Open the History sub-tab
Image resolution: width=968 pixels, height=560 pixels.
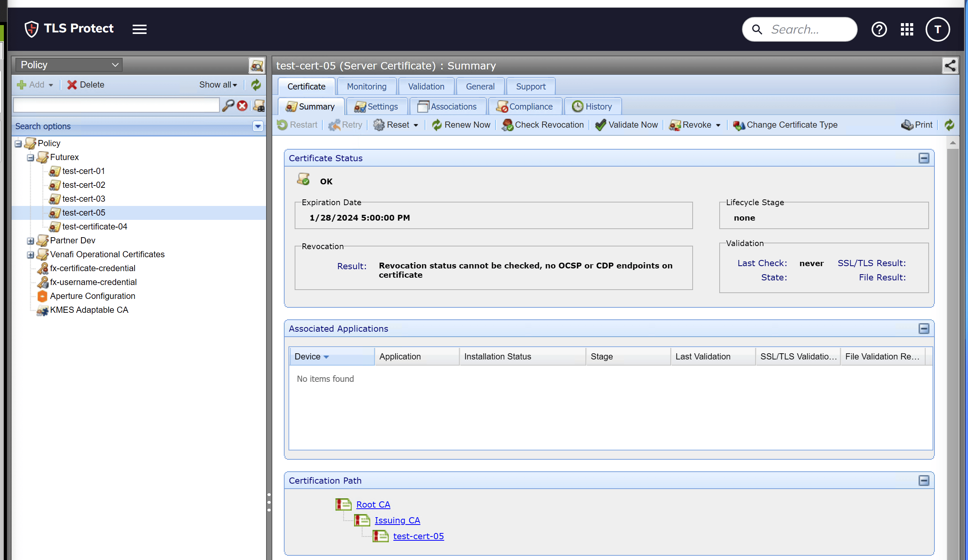coord(593,106)
